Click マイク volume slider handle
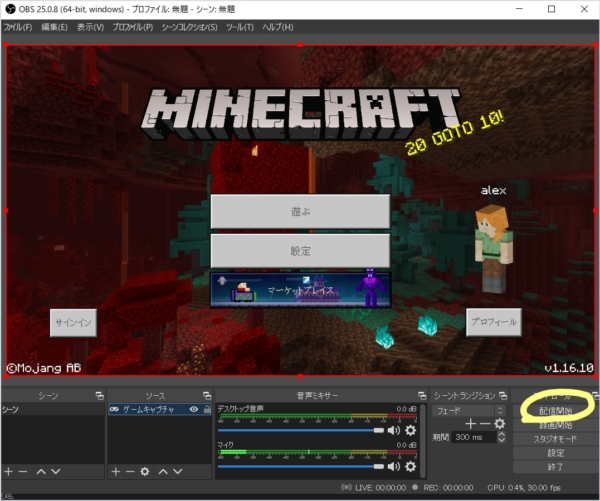 (378, 466)
